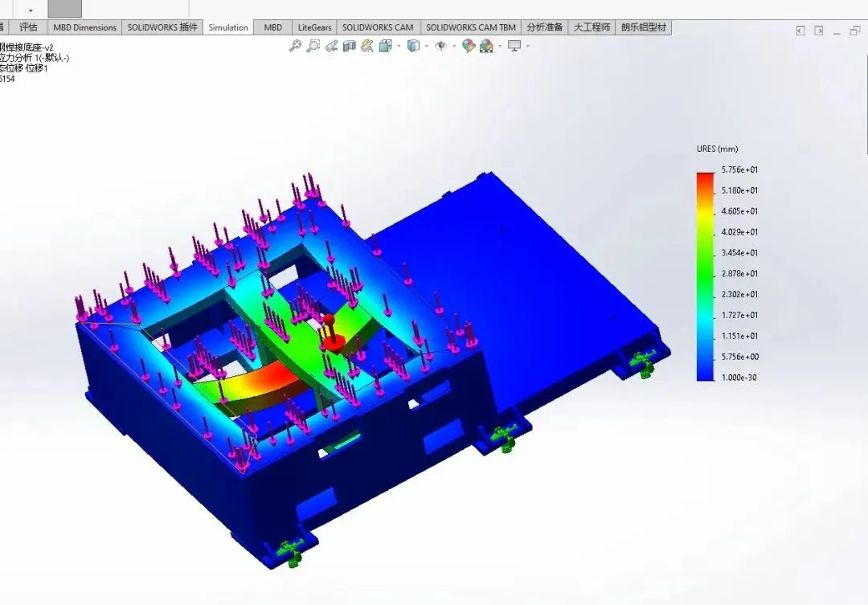Select the Simulation tab
868x605 pixels.
(x=228, y=27)
